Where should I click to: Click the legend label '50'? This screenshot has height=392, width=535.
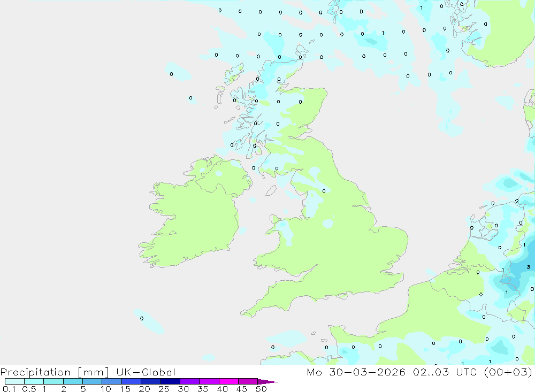click(262, 389)
